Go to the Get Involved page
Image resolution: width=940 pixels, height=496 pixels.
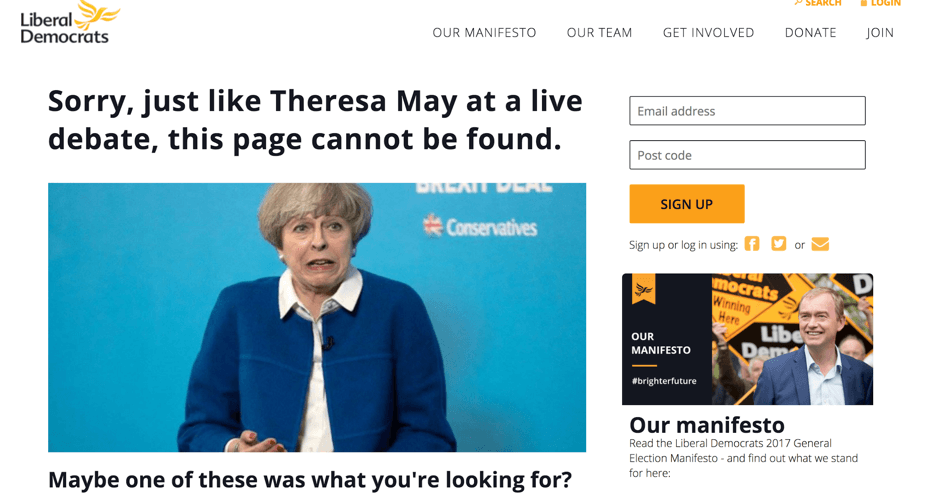(709, 33)
